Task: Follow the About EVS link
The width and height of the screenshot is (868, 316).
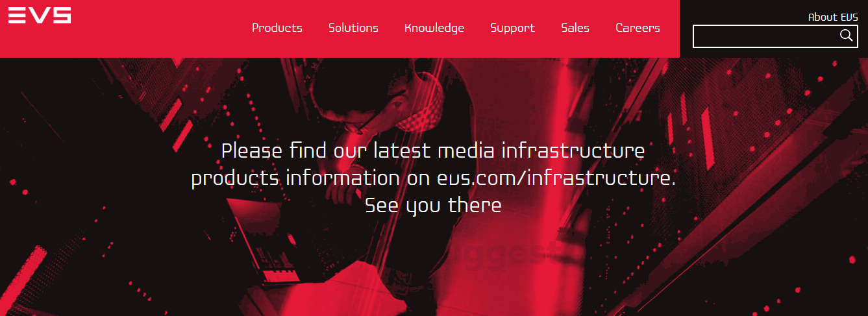Action: point(832,18)
